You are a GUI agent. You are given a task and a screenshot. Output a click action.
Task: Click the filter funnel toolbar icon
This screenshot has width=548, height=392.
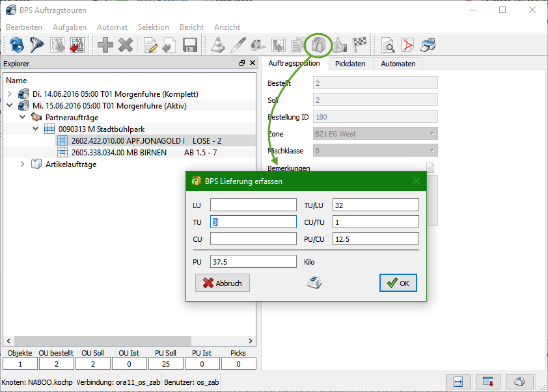(38, 45)
